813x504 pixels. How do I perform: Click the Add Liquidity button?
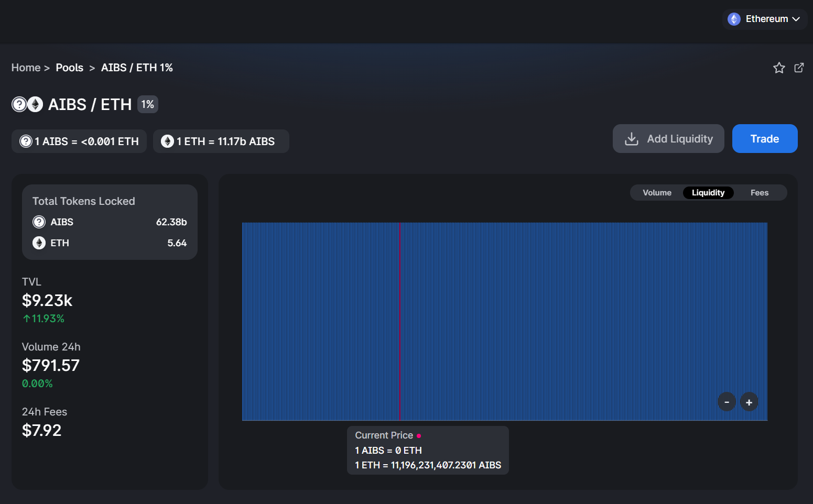(x=668, y=139)
